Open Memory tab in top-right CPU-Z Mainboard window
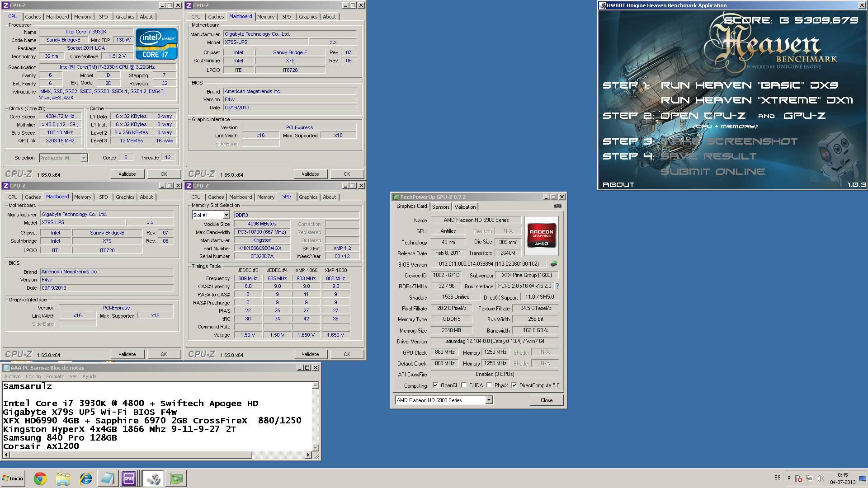Image resolution: width=868 pixels, height=488 pixels. point(266,17)
